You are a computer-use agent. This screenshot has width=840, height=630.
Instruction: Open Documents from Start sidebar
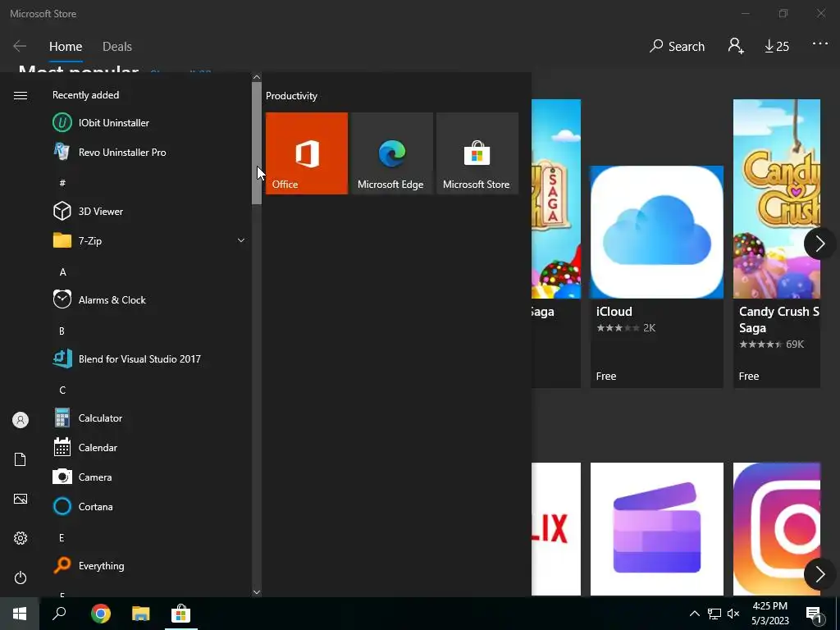[x=21, y=459]
